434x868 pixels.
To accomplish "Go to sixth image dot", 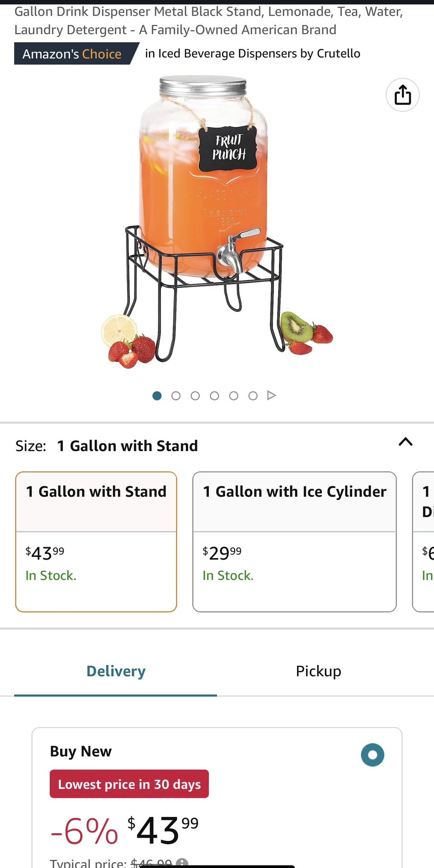I will [x=253, y=396].
